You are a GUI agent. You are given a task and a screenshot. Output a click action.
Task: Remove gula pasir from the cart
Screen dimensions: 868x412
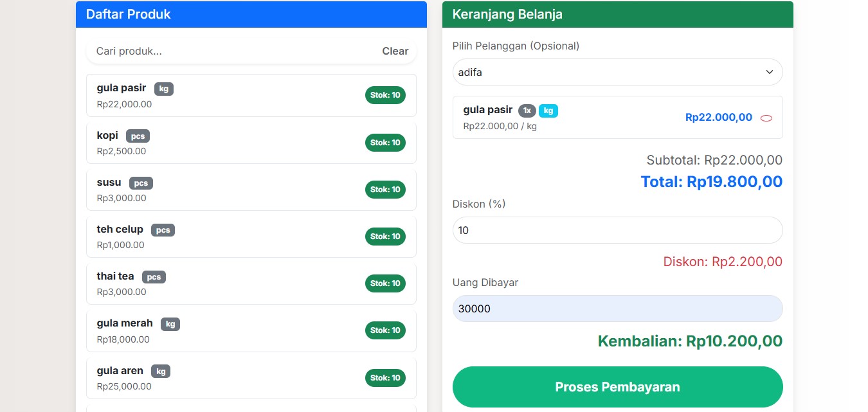pyautogui.click(x=766, y=118)
